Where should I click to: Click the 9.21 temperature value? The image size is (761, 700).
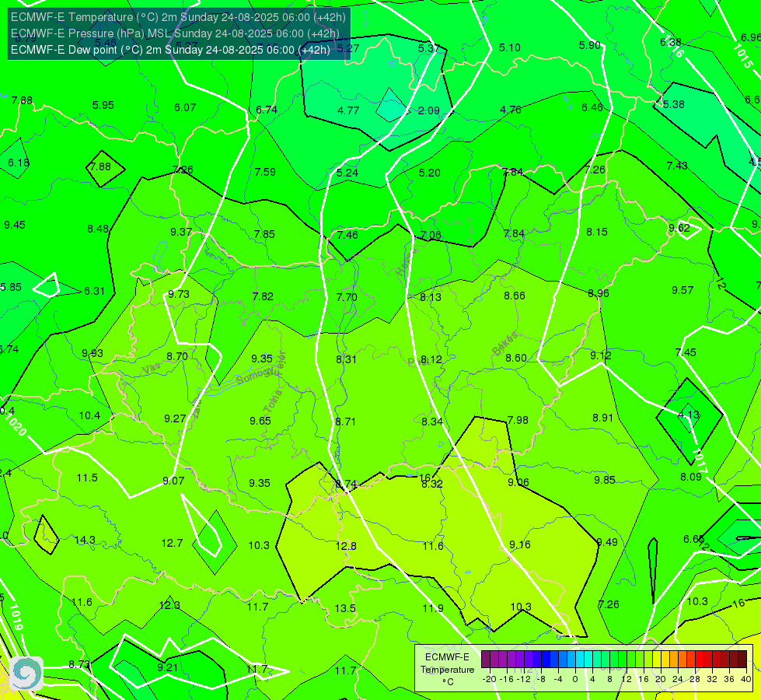point(167,667)
